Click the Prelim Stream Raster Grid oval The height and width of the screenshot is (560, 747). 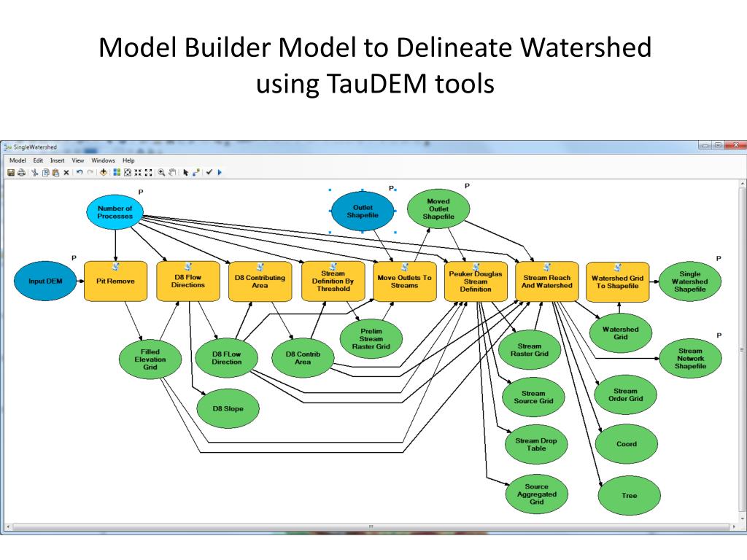pyautogui.click(x=371, y=339)
